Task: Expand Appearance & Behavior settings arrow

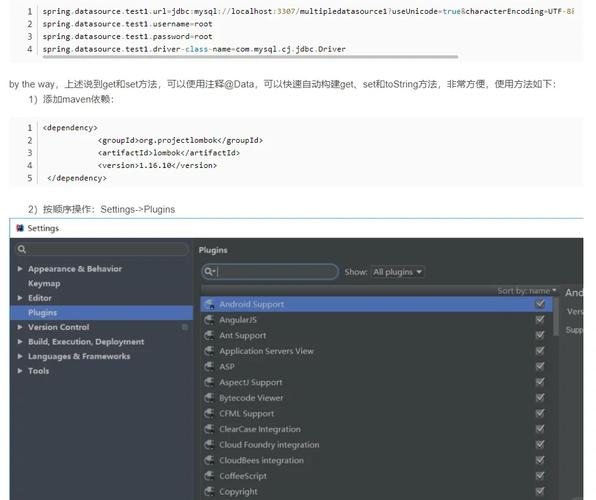Action: (20, 269)
